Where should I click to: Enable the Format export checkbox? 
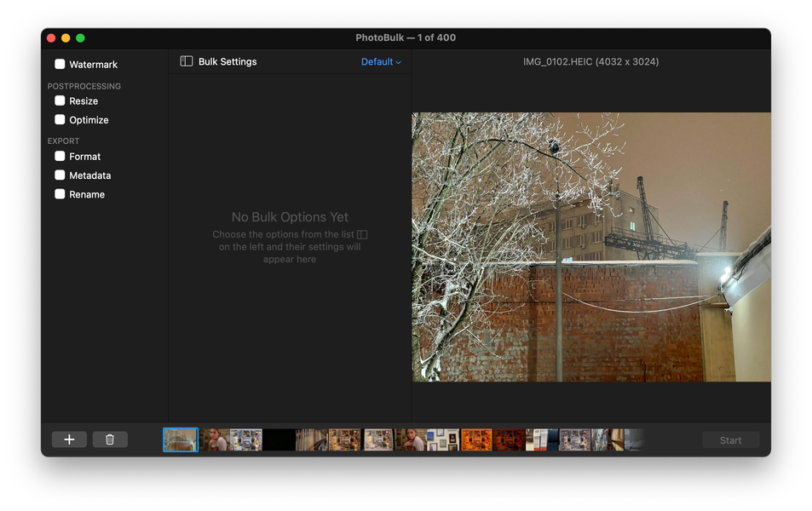pos(60,156)
